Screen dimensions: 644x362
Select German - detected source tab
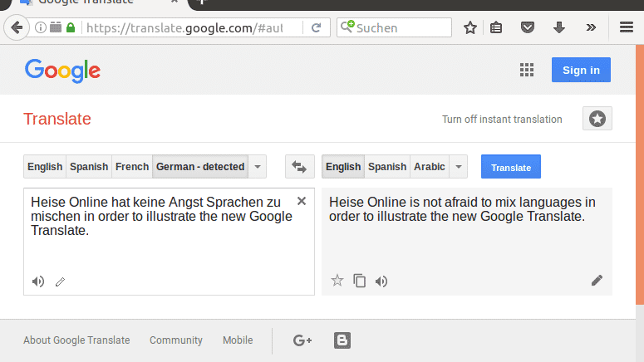200,167
